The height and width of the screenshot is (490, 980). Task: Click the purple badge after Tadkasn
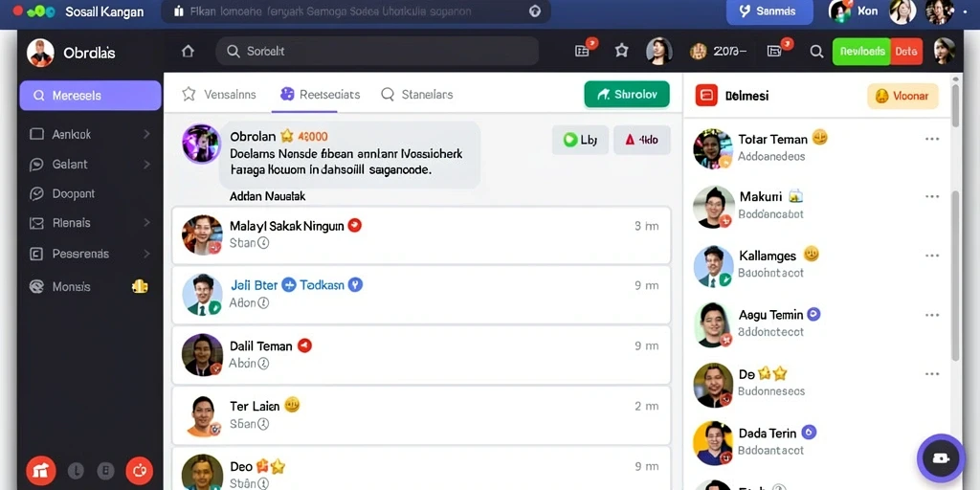coord(355,285)
